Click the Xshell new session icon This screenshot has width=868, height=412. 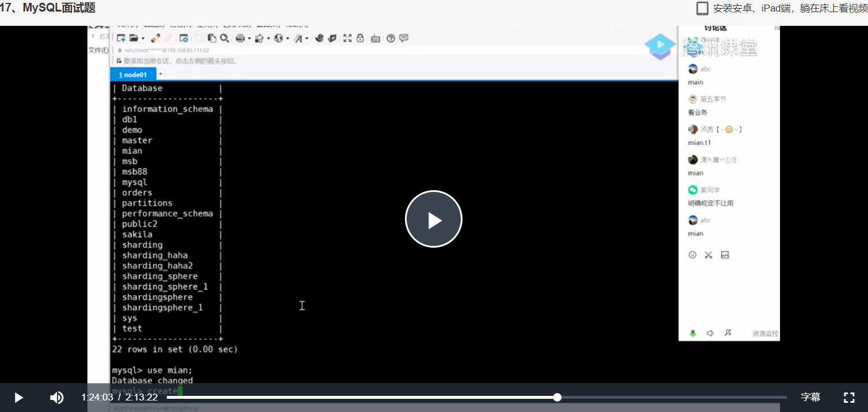[121, 38]
